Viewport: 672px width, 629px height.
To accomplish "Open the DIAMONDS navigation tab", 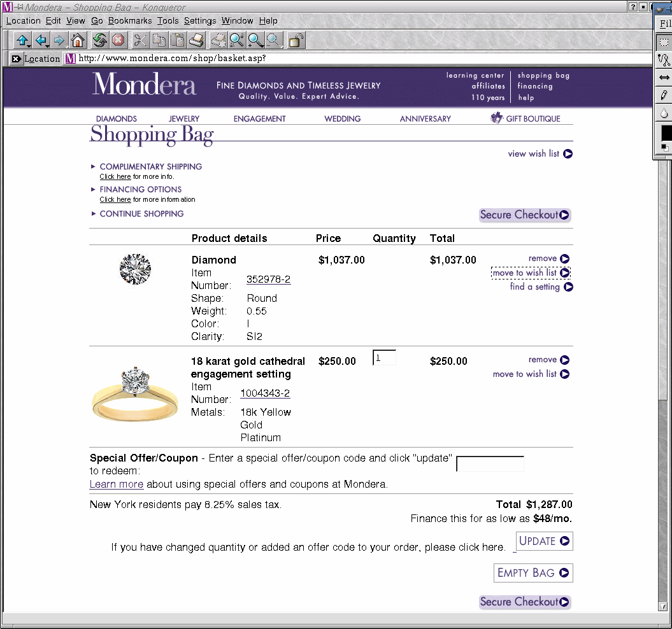I will (116, 118).
